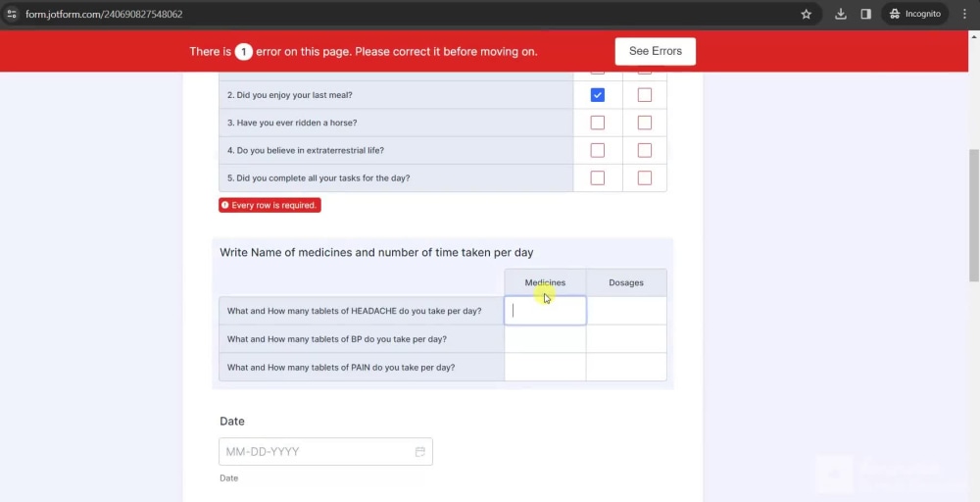Click Medicines field for PAIN row
The image size is (980, 502).
click(x=545, y=367)
